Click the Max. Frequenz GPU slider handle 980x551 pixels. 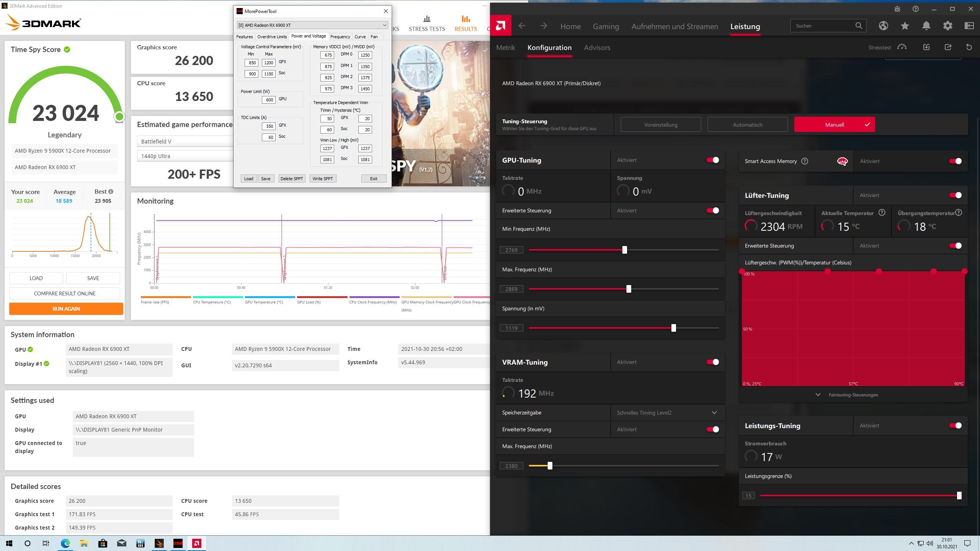point(629,289)
